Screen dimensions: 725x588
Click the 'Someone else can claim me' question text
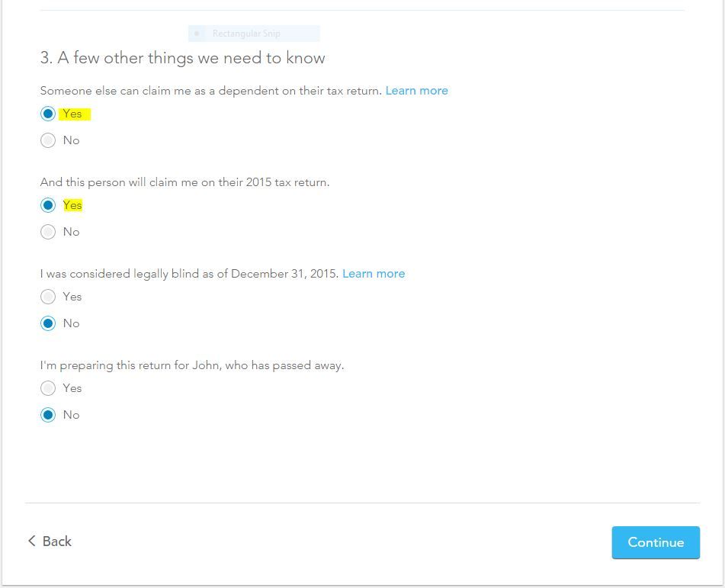click(x=211, y=91)
